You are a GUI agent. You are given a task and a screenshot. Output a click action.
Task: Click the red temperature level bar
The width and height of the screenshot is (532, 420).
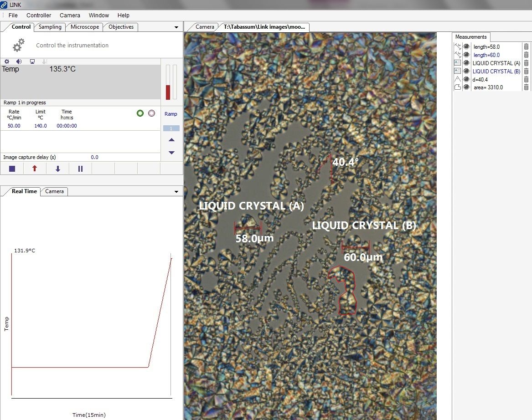click(168, 82)
